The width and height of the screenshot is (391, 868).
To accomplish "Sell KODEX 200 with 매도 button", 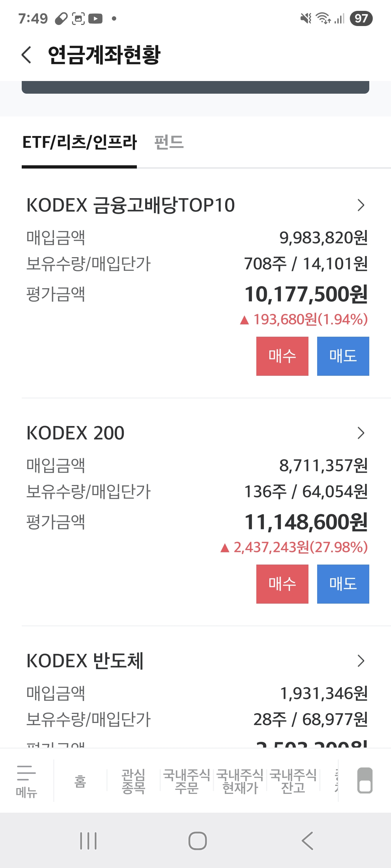I will click(x=343, y=584).
